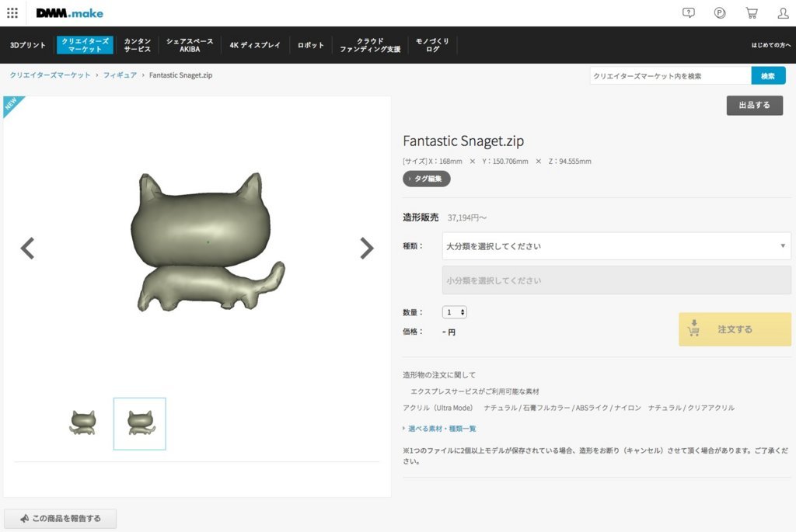796x532 pixels.
Task: Click the NEW corner ribbon badge
Action: [x=11, y=104]
